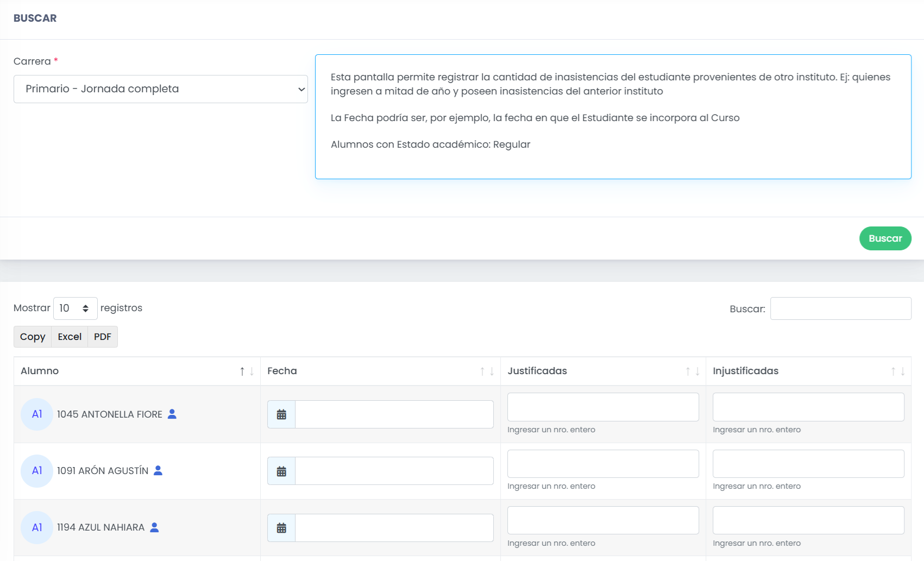Open the Carrera dropdown
This screenshot has height=561, width=924.
(x=161, y=89)
